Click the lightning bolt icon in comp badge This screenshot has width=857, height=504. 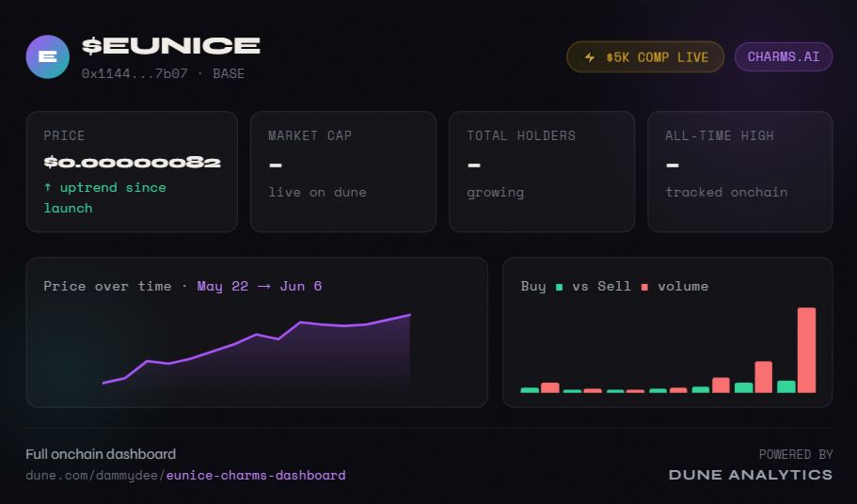pos(590,57)
